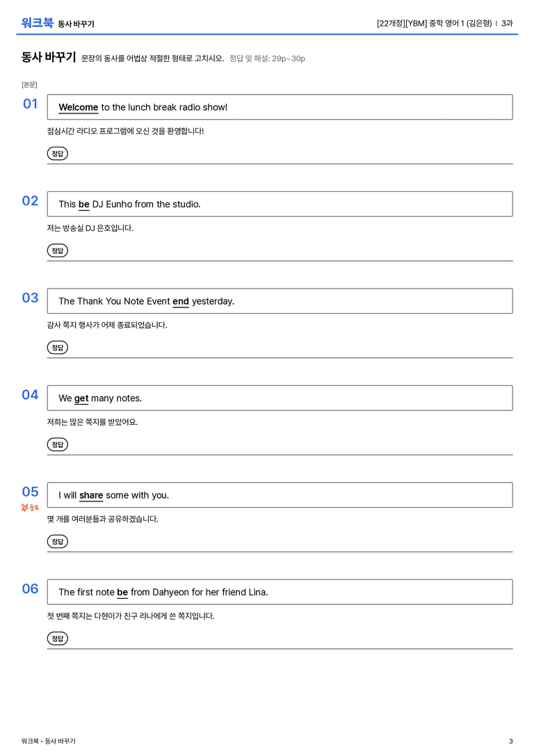Click the 정답 badge under question 04

[57, 444]
